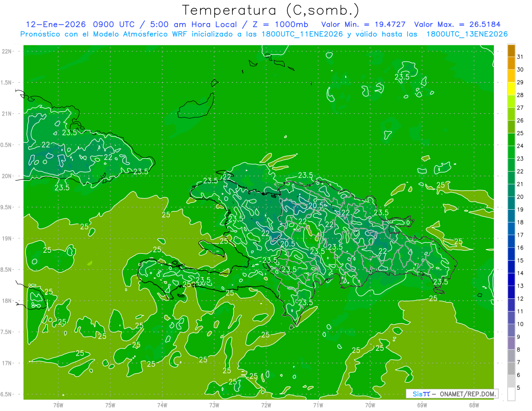This screenshot has width=532, height=411.
Task: Click the legend value "12"
Action: point(520,299)
